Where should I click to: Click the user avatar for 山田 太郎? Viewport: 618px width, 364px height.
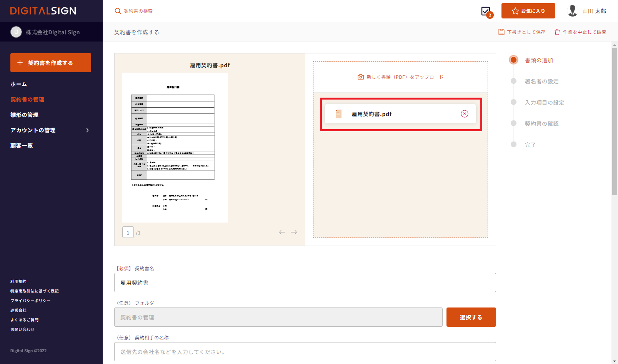coord(573,11)
